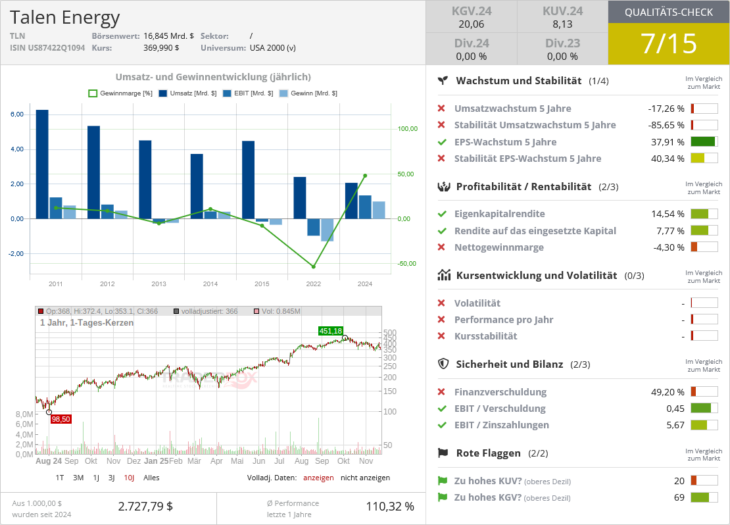The height and width of the screenshot is (525, 730).
Task: Show the Alles full-history chart range
Action: click(x=151, y=478)
